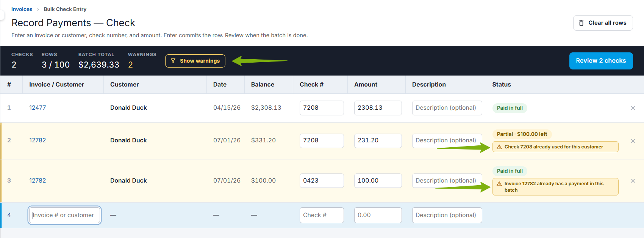Viewport: 644px width, 238px height.
Task: Open the Invoices breadcrumb link
Action: coord(22,9)
